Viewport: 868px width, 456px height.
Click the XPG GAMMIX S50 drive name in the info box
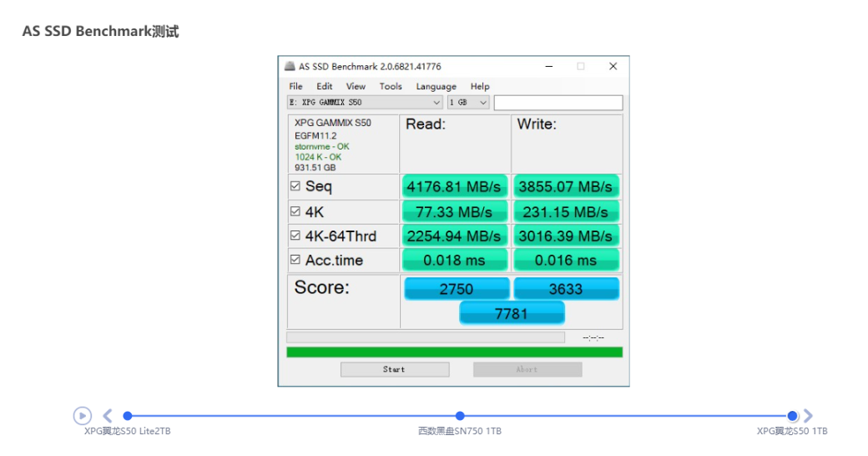tap(333, 123)
